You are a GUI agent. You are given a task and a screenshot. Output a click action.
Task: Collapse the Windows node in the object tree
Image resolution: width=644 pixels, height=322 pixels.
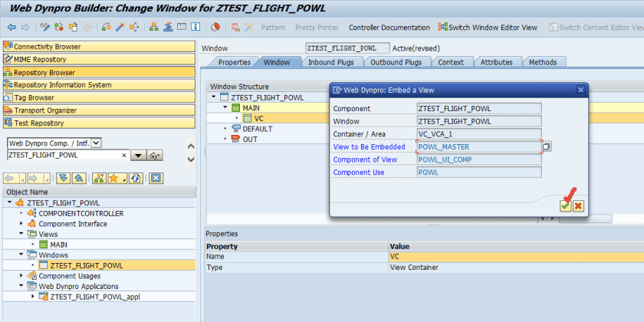coord(21,255)
